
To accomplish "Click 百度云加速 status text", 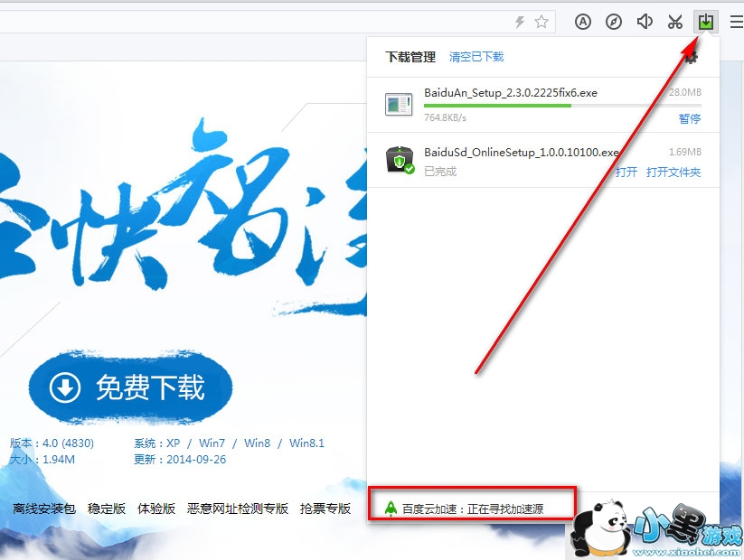I will (473, 509).
